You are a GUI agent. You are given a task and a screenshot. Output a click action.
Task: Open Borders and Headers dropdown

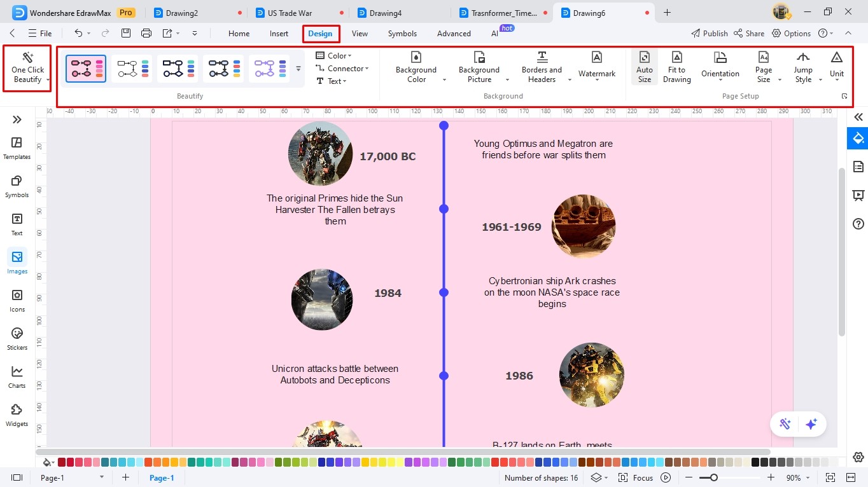[542, 66]
